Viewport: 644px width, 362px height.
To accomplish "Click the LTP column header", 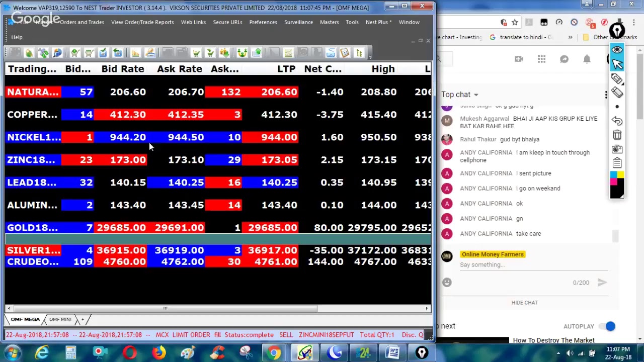I will tap(286, 69).
